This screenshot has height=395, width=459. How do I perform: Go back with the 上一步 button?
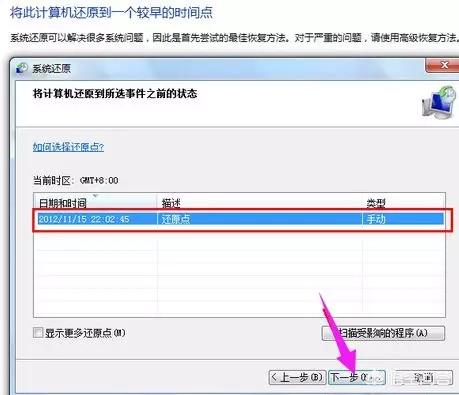(x=297, y=377)
